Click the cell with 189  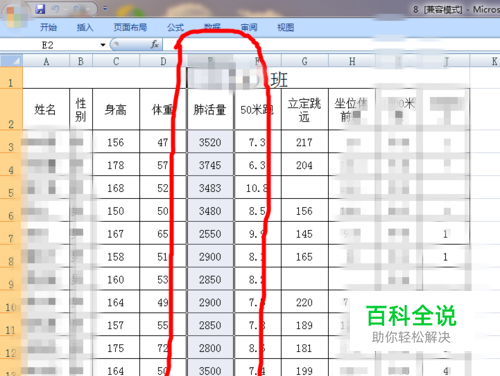coord(305,325)
